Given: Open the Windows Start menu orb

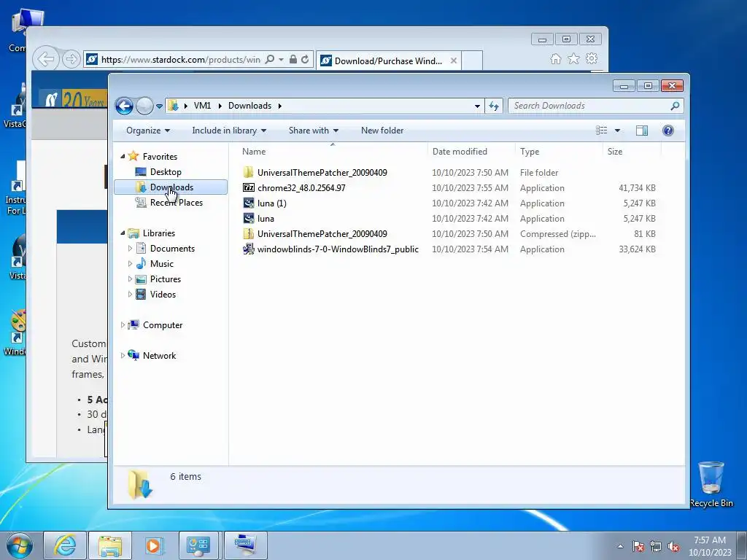Looking at the screenshot, I should [x=20, y=545].
